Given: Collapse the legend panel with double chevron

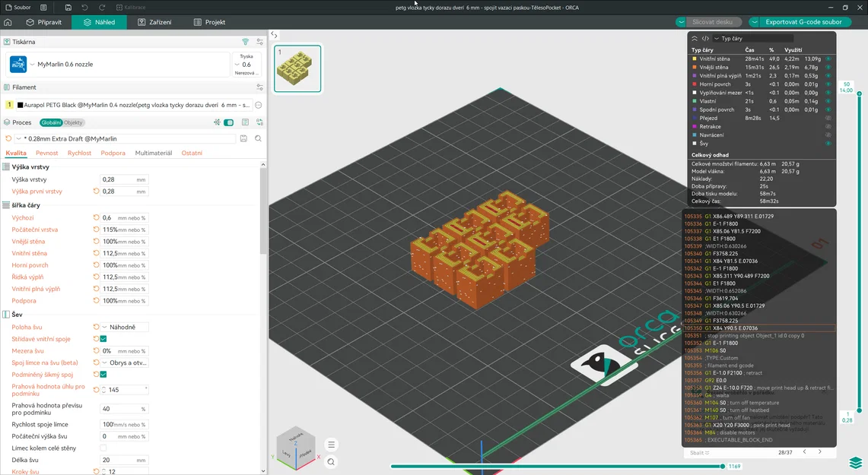Looking at the screenshot, I should tap(695, 39).
